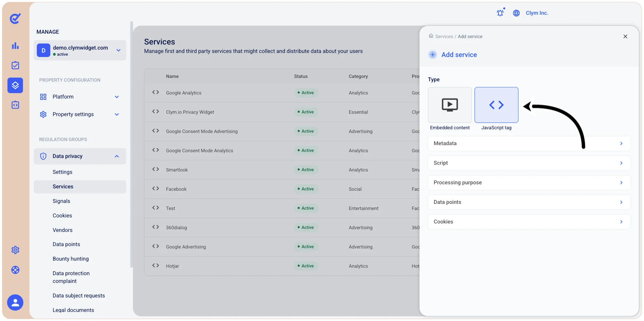Open the settings gear icon in the sidebar
The height and width of the screenshot is (321, 644).
[x=15, y=250]
